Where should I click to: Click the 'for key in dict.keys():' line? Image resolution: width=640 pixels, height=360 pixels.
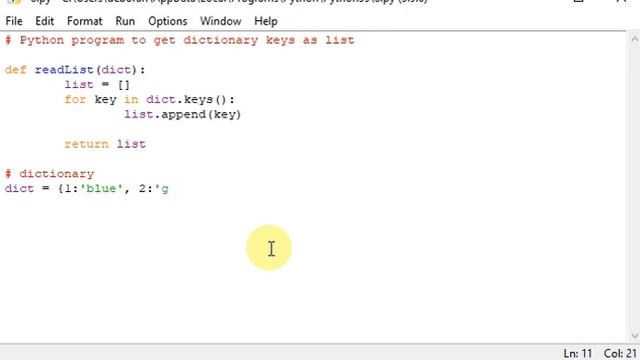(x=149, y=100)
